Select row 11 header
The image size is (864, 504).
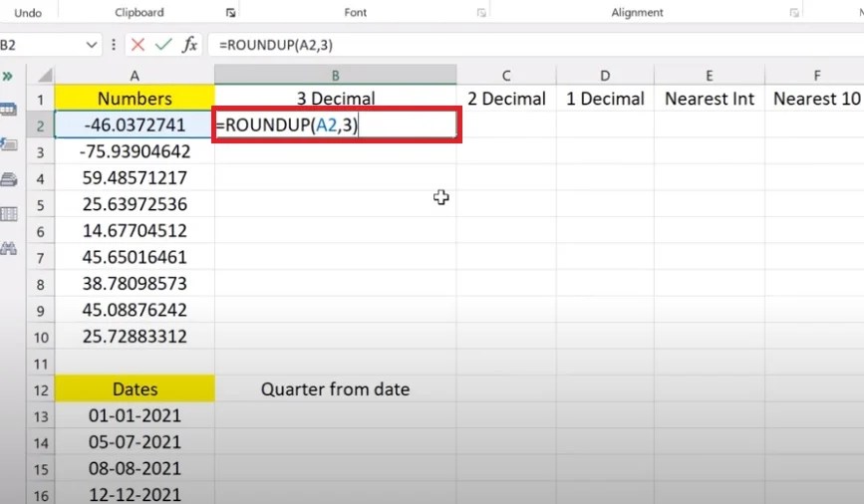point(40,364)
